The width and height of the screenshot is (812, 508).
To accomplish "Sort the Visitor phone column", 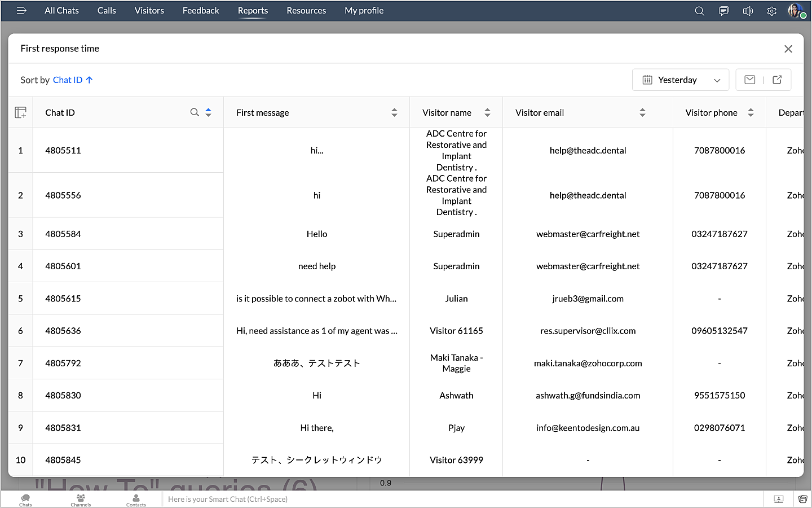I will (x=751, y=112).
